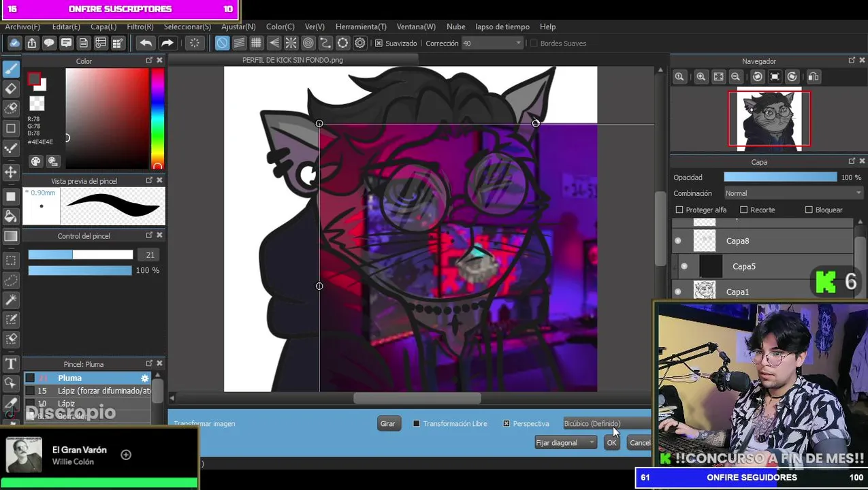Select the Text tool

11,364
